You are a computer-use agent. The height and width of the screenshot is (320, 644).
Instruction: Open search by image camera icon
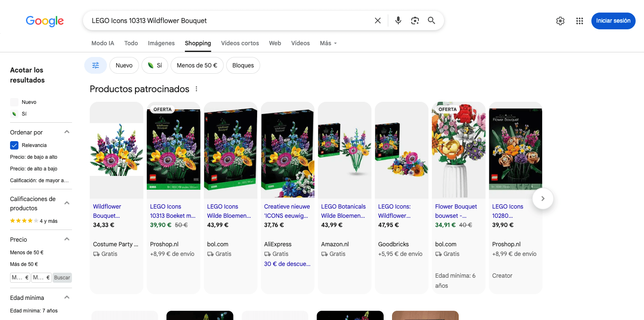pyautogui.click(x=415, y=21)
